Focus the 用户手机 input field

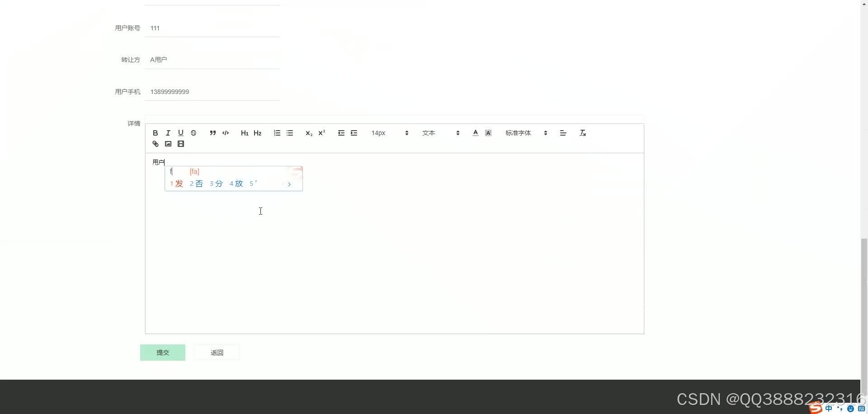(x=212, y=92)
